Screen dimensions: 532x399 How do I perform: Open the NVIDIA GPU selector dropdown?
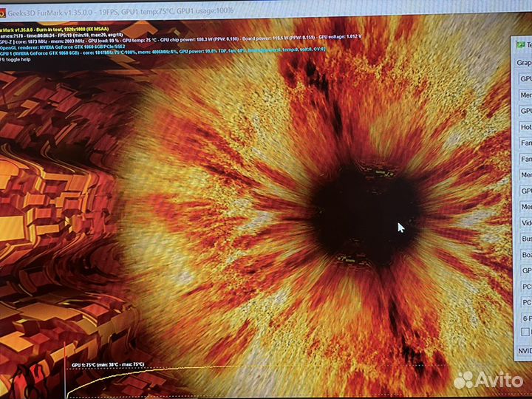524,352
